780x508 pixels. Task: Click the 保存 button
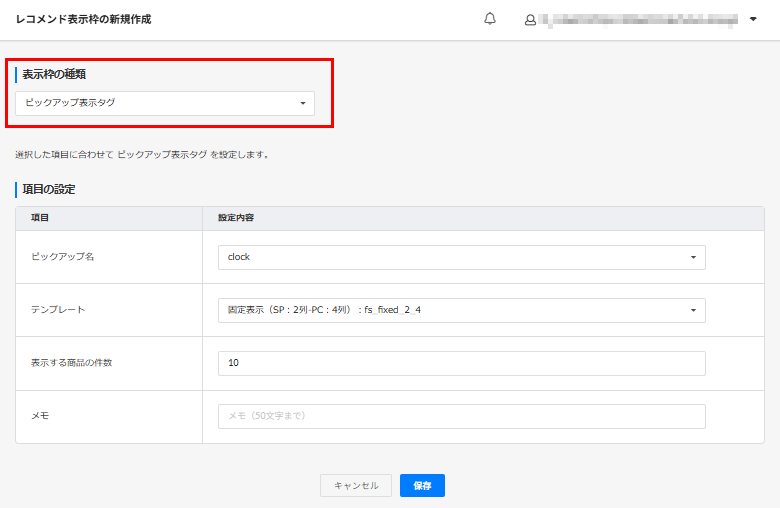422,486
